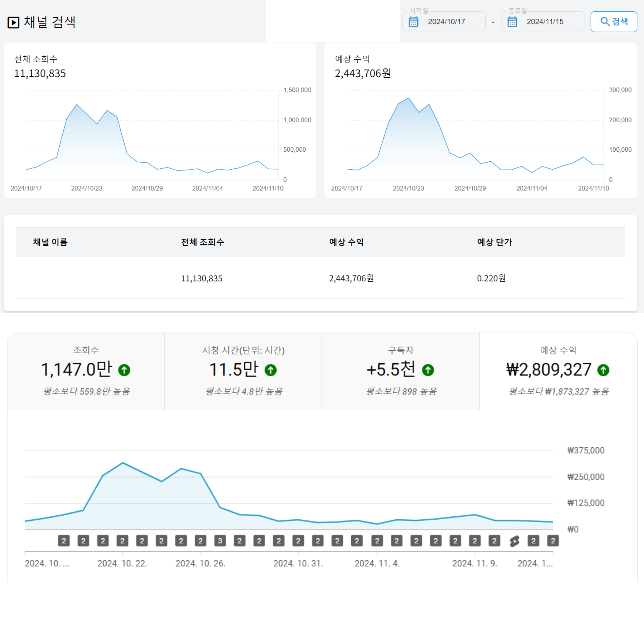The width and height of the screenshot is (644, 644).
Task: Click the green up arrow beside ₩2,809,327
Action: (603, 370)
